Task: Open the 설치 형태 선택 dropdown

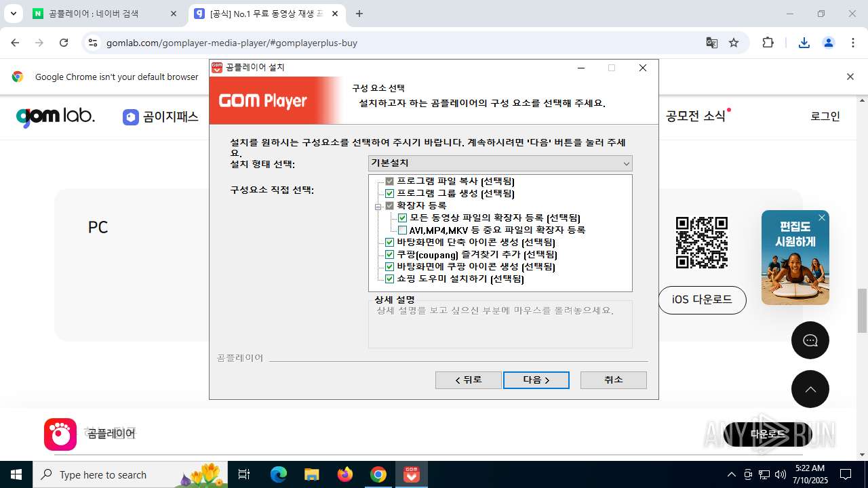Action: point(500,163)
